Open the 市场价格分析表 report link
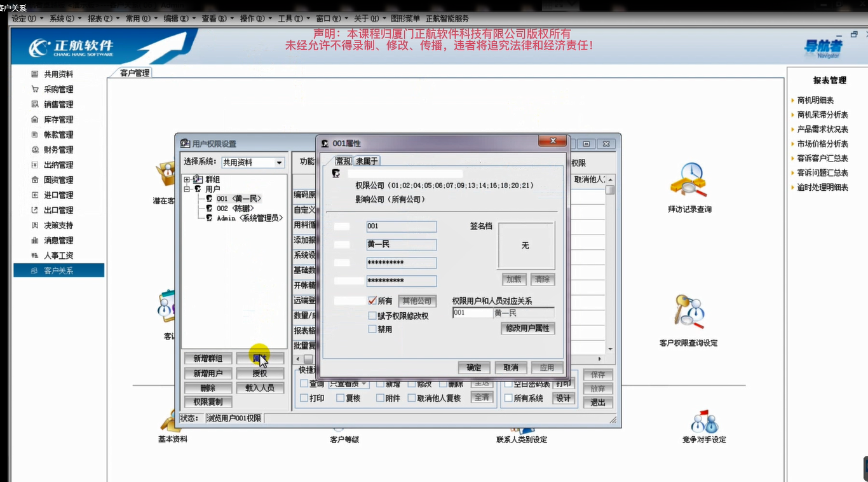Screen dimensions: 868x482 coord(823,144)
